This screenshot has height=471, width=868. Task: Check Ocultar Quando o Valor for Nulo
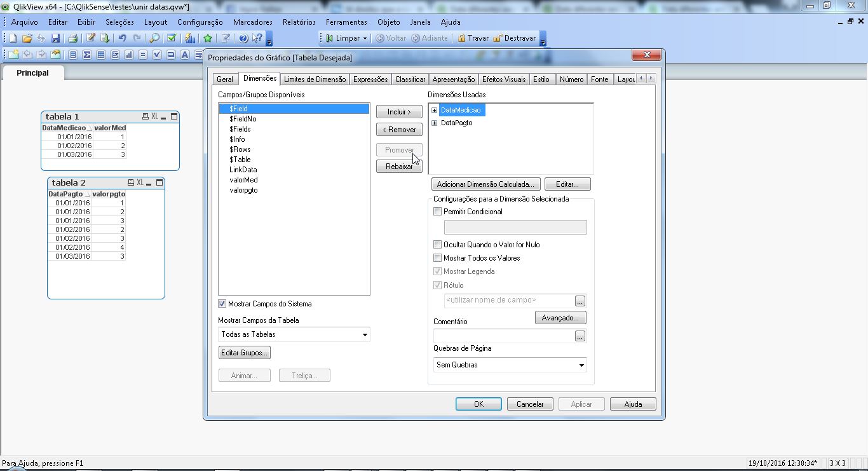click(x=437, y=245)
